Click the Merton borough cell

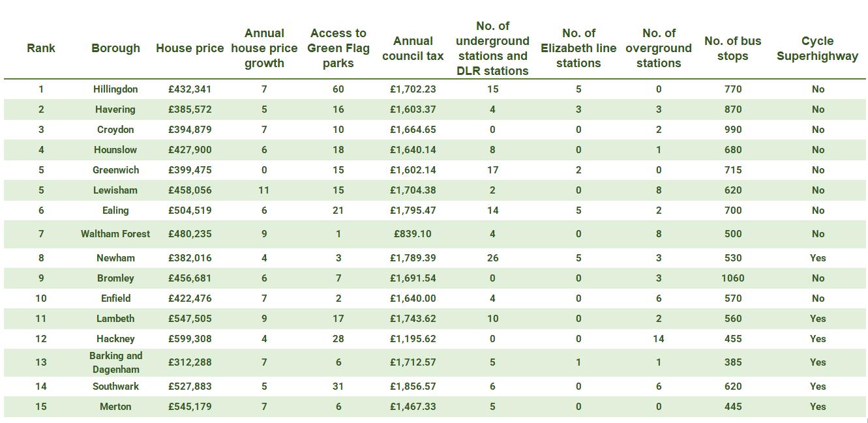point(115,407)
